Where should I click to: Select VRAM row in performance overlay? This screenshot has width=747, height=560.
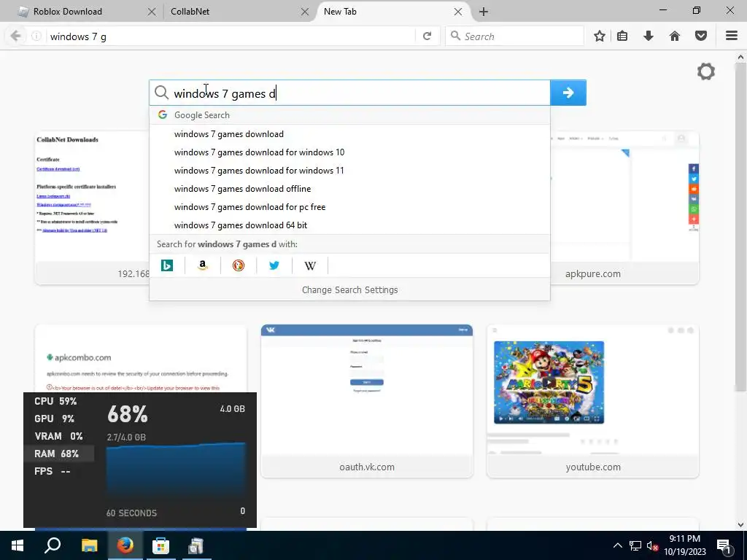(x=59, y=436)
